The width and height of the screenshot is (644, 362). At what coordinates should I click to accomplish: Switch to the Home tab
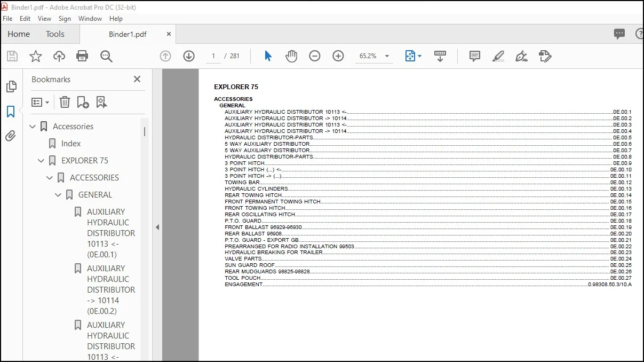click(19, 34)
